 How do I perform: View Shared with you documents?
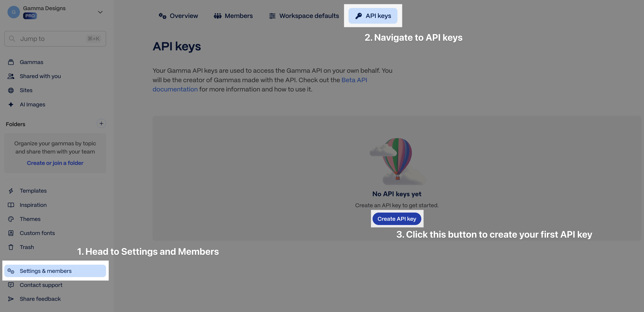tap(40, 76)
